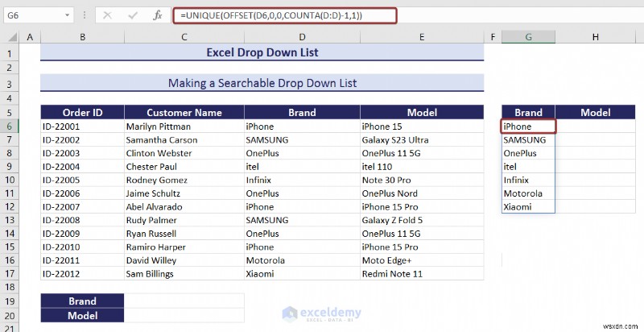Image resolution: width=644 pixels, height=332 pixels.
Task: Click the Brand header in column G
Action: click(x=528, y=113)
